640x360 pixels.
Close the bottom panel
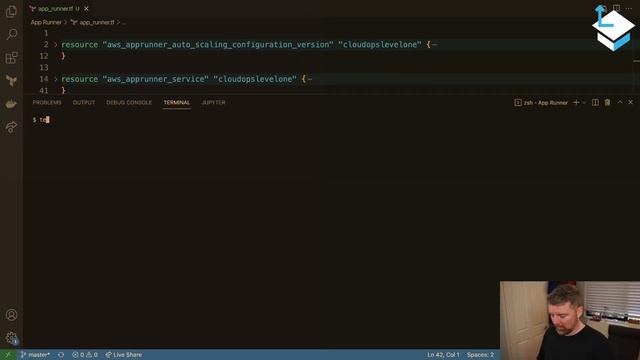(x=631, y=102)
